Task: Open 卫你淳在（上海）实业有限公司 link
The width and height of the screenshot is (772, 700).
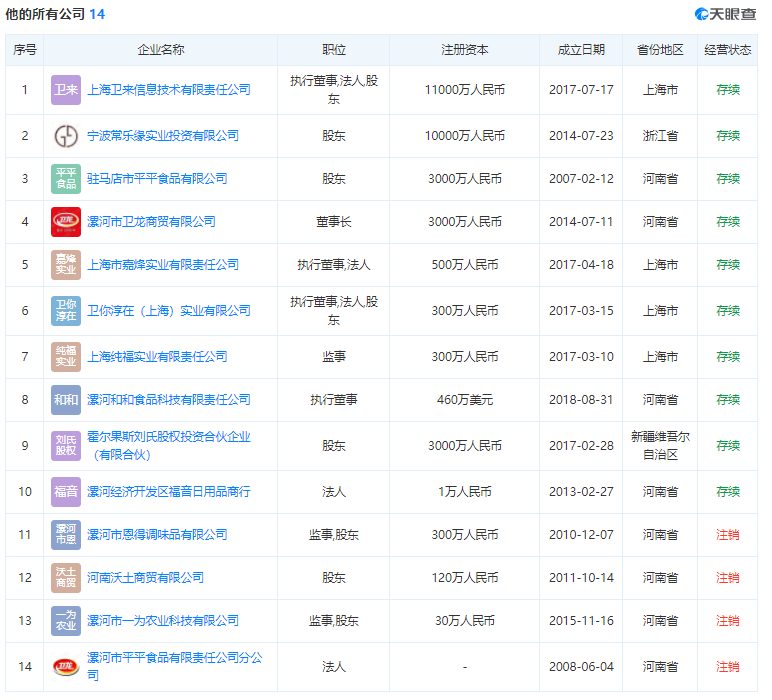Action: click(x=169, y=311)
